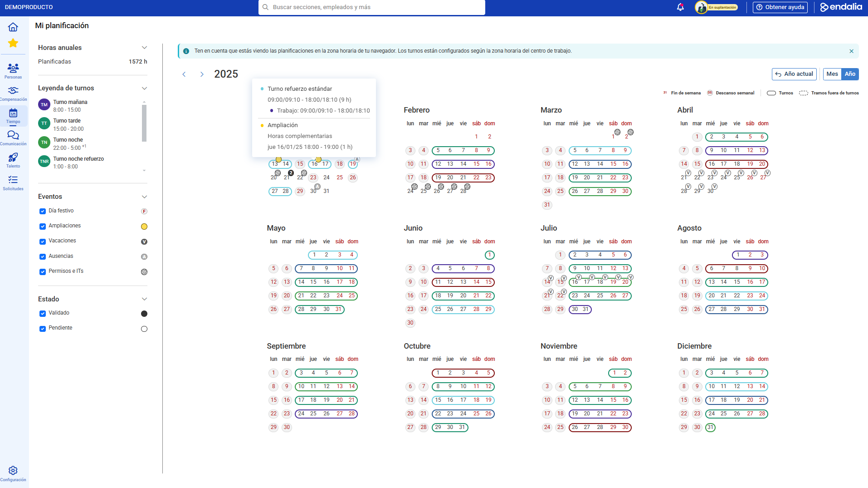Uncheck the Vacaciones checkbox
The width and height of the screenshot is (868, 488).
click(x=43, y=242)
